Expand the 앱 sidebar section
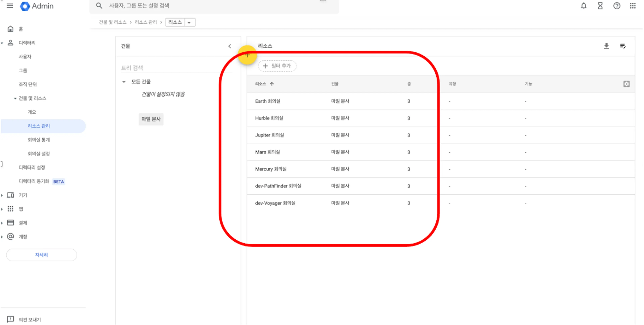This screenshot has width=644, height=325. [x=2, y=209]
